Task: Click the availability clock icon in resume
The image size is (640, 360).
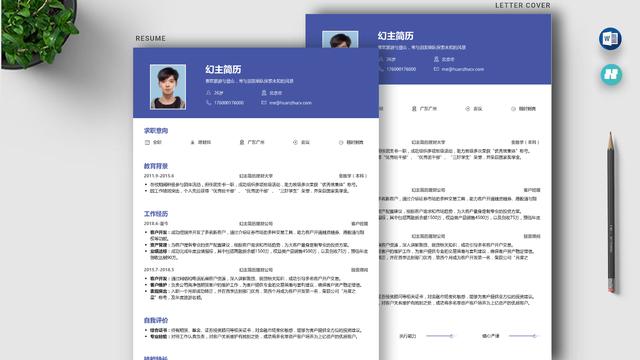Action: tap(341, 142)
